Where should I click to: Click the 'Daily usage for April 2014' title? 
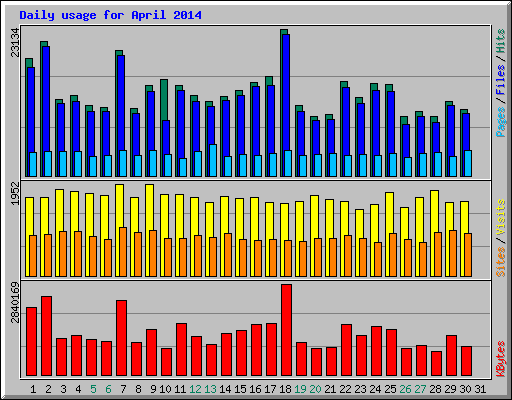pyautogui.click(x=110, y=15)
